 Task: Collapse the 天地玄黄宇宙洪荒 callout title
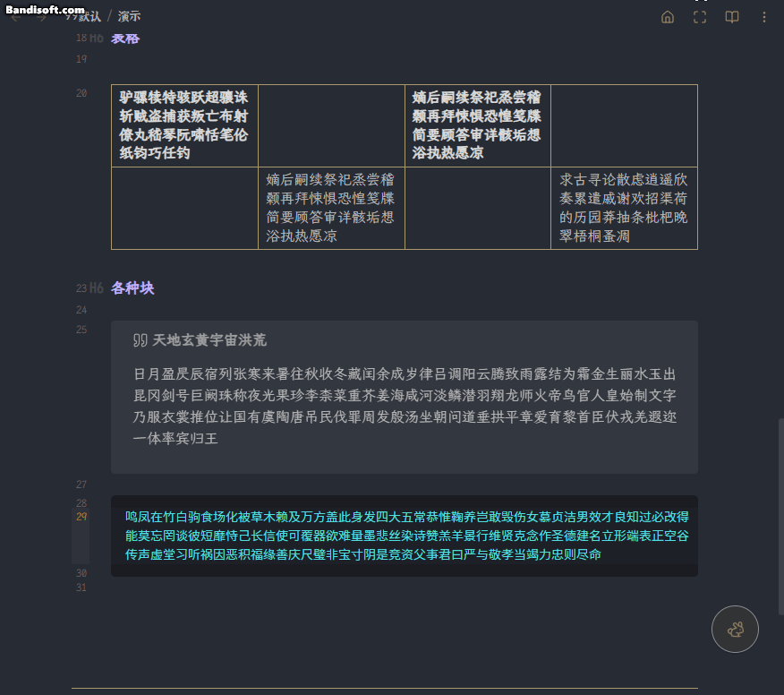pyautogui.click(x=209, y=340)
